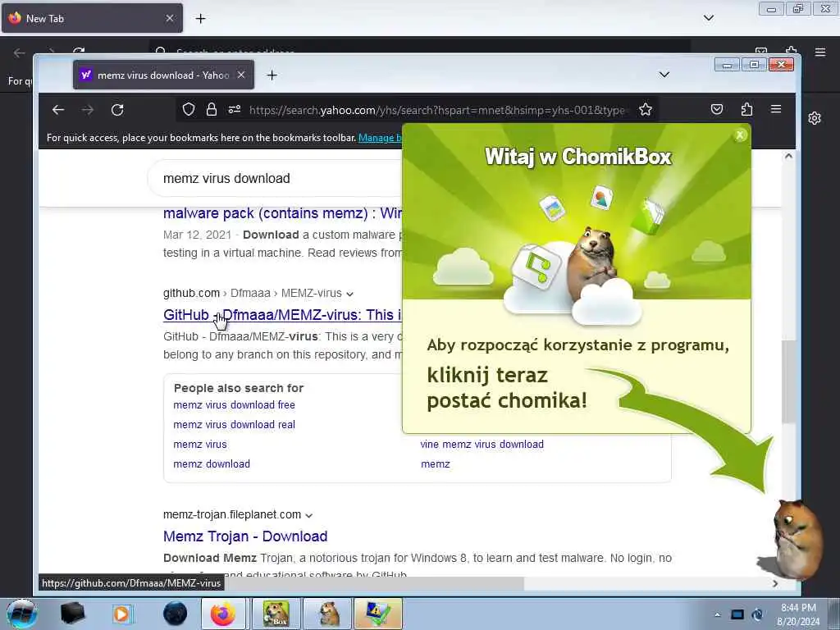Open Pocket in the background New Tab window
Viewport: 840px width, 630px height.
(761, 51)
